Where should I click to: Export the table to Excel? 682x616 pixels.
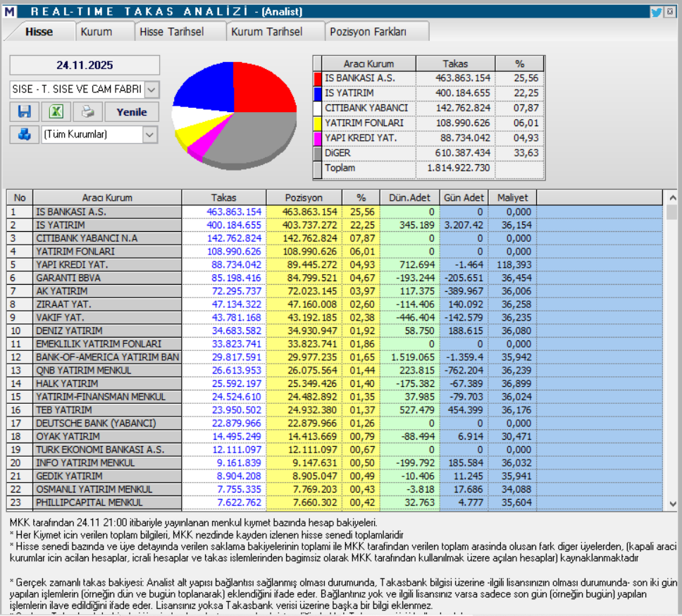57,111
